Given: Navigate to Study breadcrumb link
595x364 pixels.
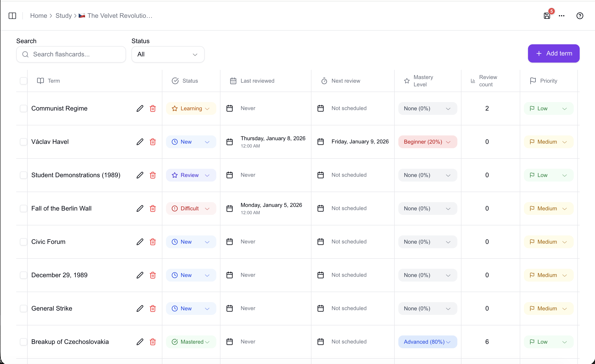Looking at the screenshot, I should [x=64, y=16].
